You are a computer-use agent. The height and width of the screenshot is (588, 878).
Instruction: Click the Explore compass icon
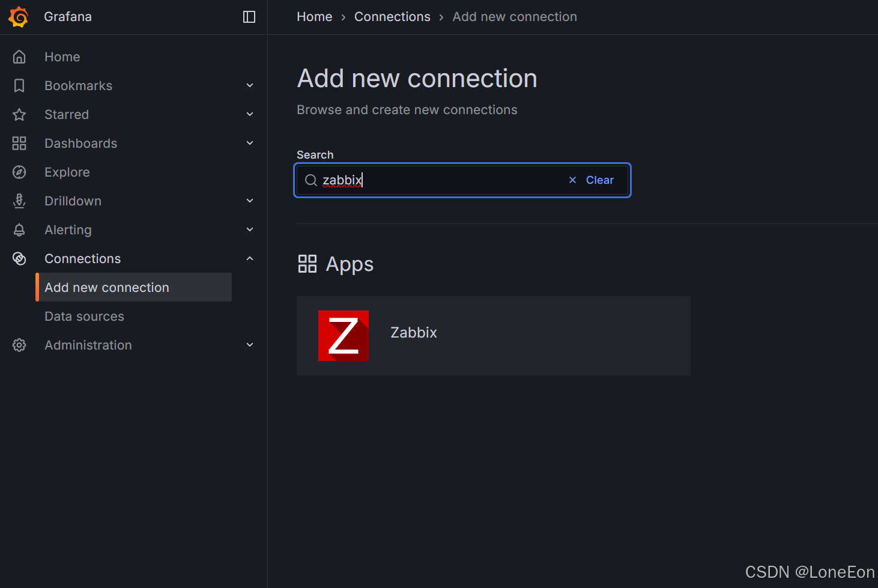(19, 172)
